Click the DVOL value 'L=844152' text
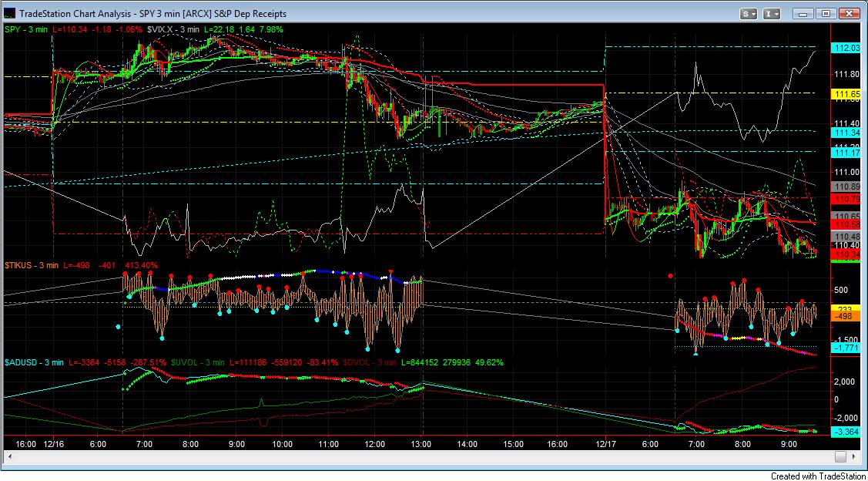 click(x=421, y=362)
